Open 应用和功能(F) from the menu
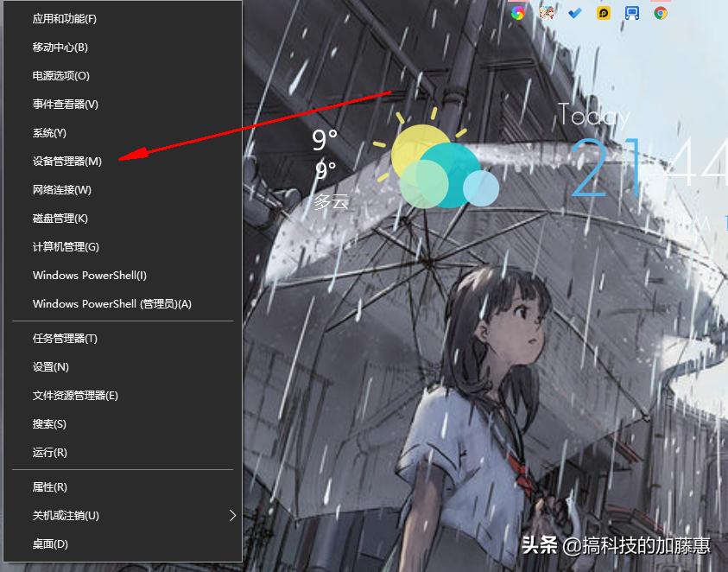The height and width of the screenshot is (572, 728). [x=123, y=19]
